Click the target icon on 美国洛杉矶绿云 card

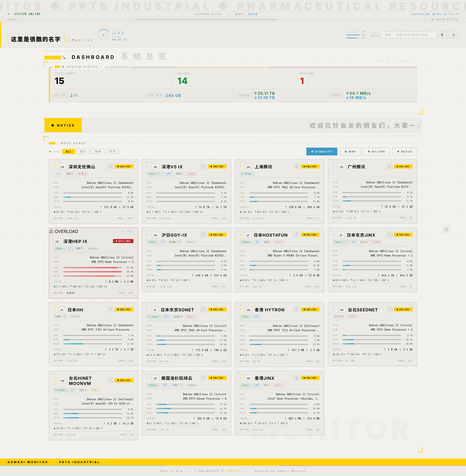pyautogui.click(x=203, y=378)
